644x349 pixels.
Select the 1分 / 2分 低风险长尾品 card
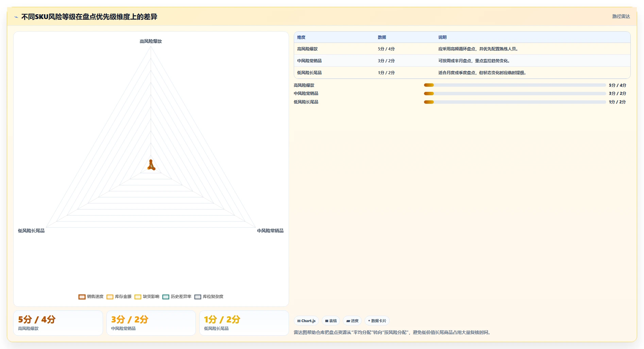(244, 323)
